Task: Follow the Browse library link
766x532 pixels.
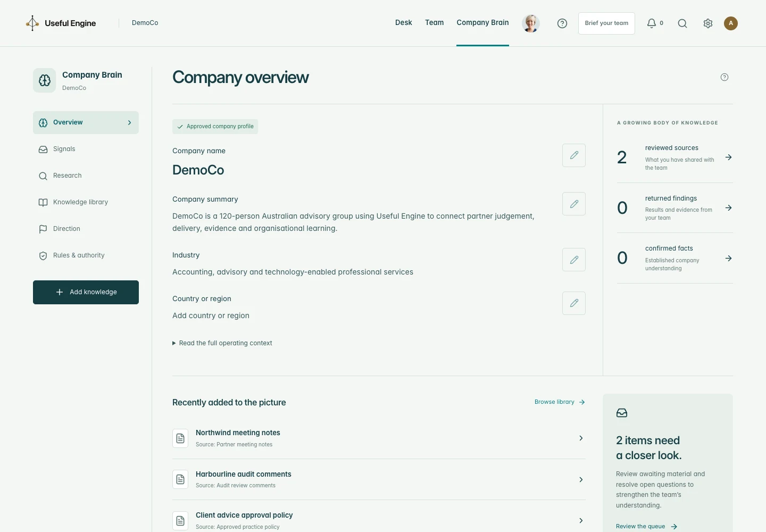Action: [560, 402]
